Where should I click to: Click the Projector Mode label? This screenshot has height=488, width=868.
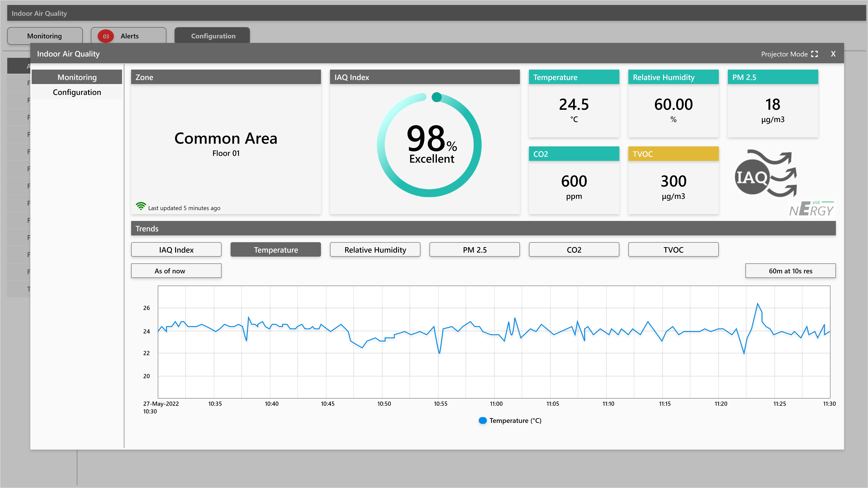click(784, 54)
